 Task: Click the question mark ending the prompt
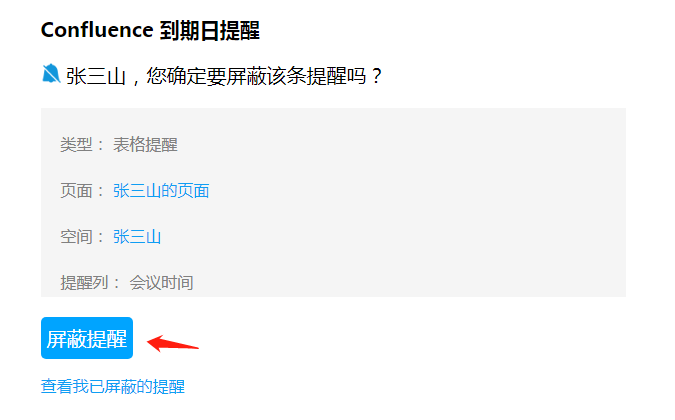click(x=377, y=76)
